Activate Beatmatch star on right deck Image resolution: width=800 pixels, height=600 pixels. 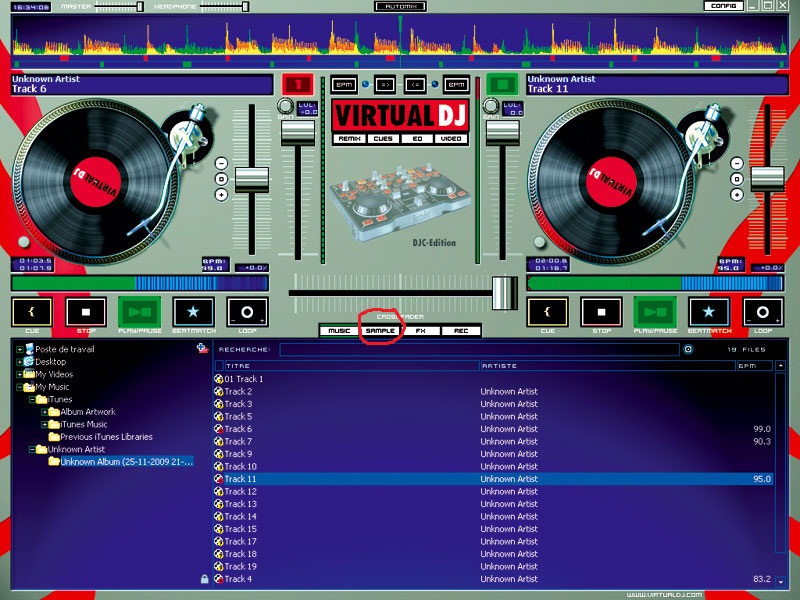click(709, 312)
